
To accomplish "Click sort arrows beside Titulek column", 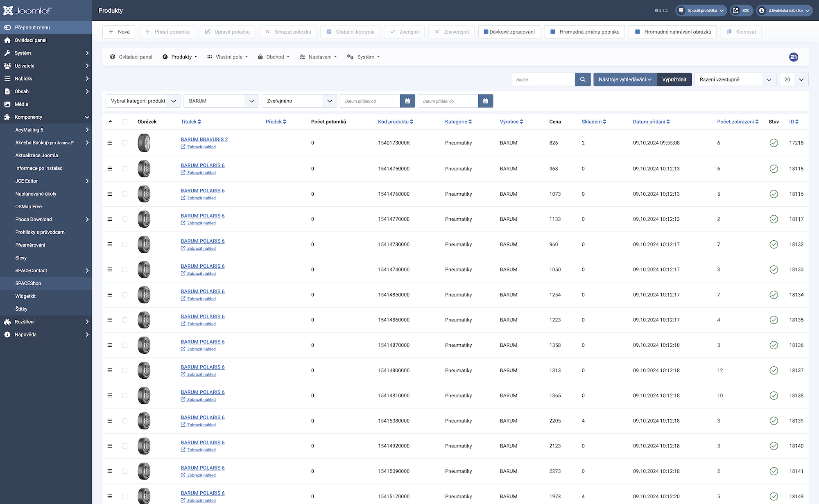I will point(199,122).
